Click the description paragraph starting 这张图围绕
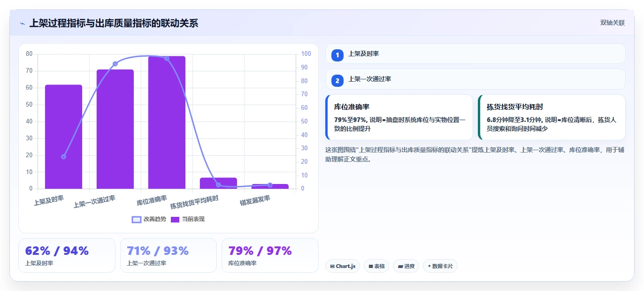644x291 pixels. pos(475,154)
